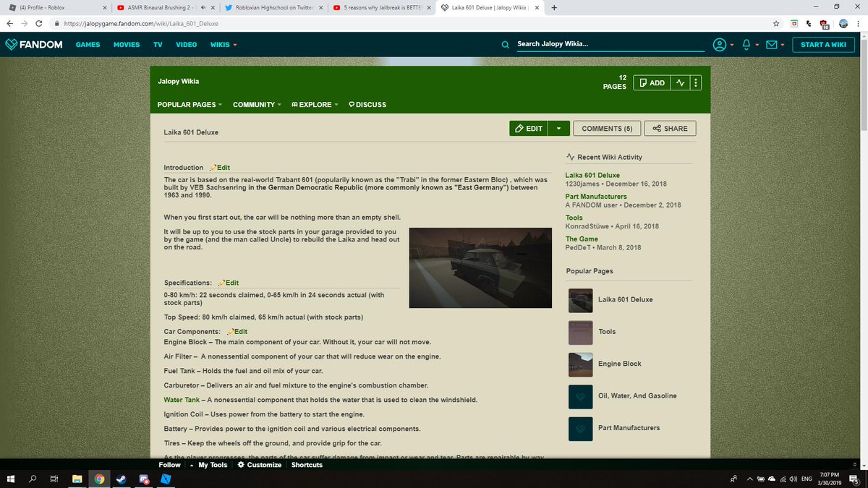Open COMMENTS (5)
The width and height of the screenshot is (868, 488).
click(x=607, y=129)
